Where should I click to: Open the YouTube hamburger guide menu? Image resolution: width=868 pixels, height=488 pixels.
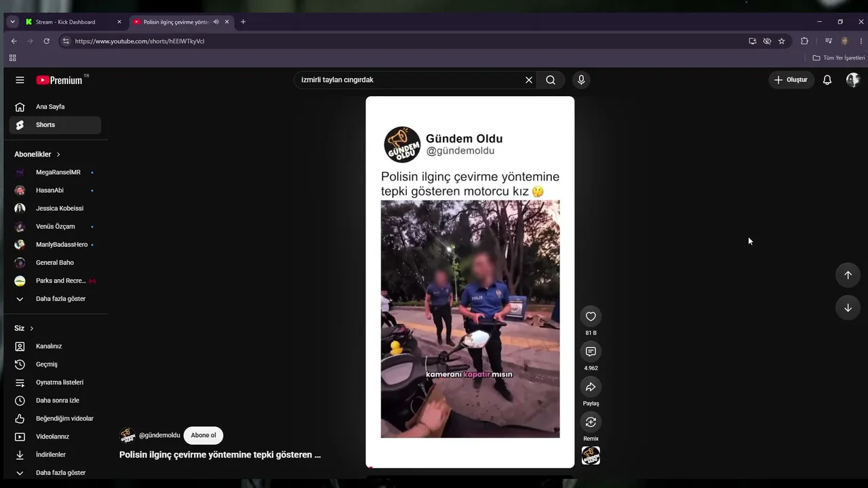tap(20, 80)
